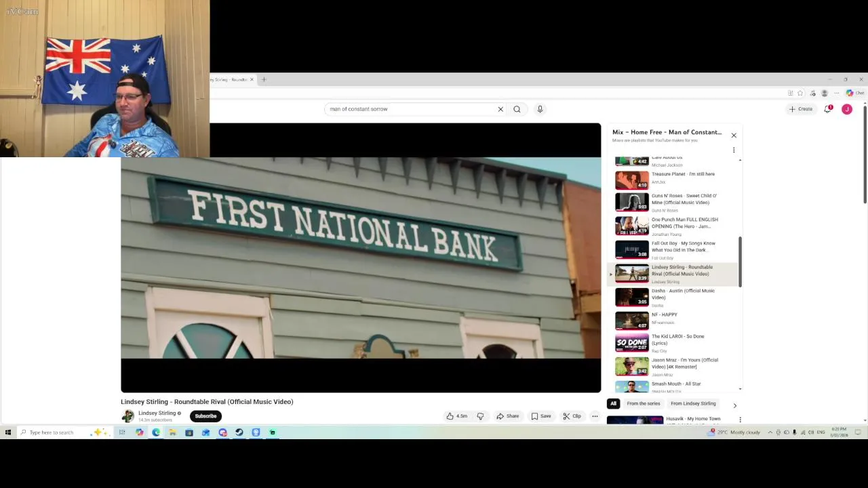
Task: Open Lindsey Stirling channel name link
Action: [157, 413]
